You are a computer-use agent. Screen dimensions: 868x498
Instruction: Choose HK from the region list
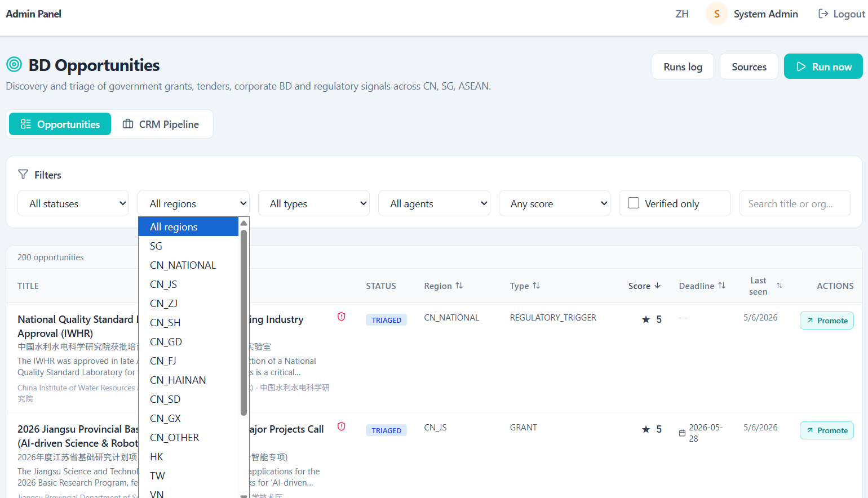(x=188, y=456)
